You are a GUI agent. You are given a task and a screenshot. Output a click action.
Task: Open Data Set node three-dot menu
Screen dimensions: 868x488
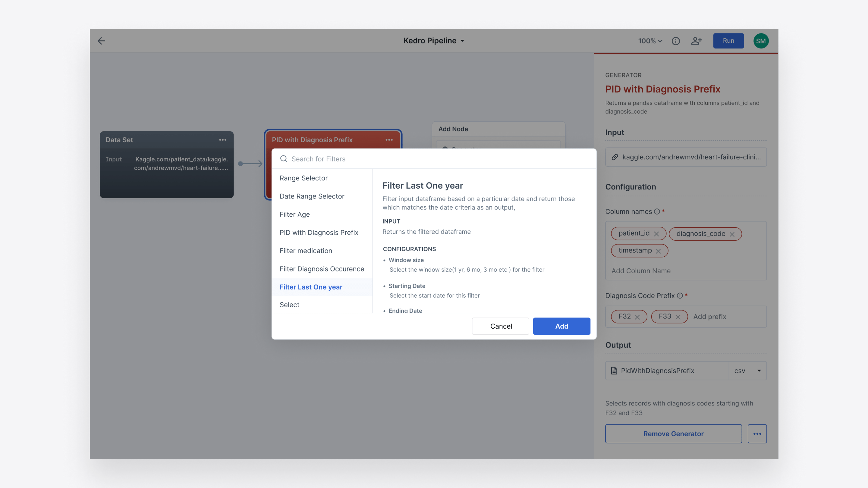(222, 140)
